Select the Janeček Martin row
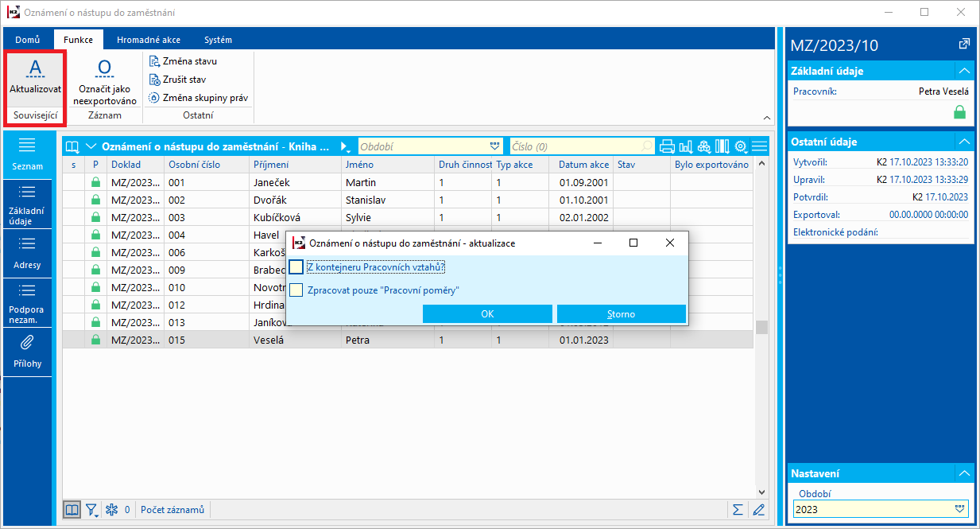Viewport: 980px width, 529px height. 409,183
